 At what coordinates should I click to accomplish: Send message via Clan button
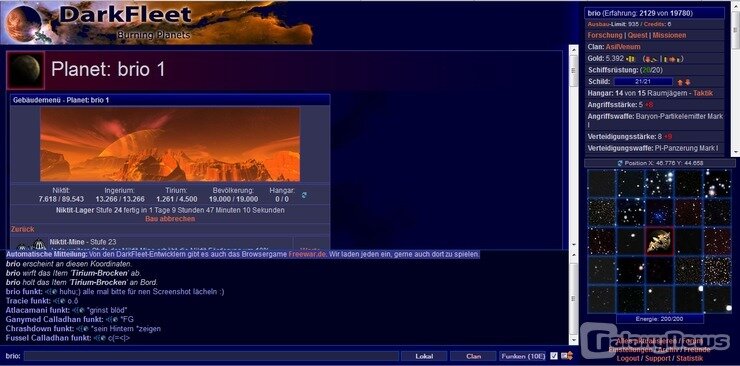pos(473,356)
